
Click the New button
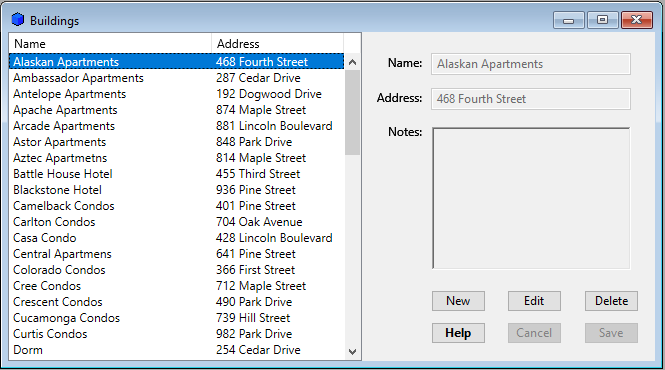[458, 301]
